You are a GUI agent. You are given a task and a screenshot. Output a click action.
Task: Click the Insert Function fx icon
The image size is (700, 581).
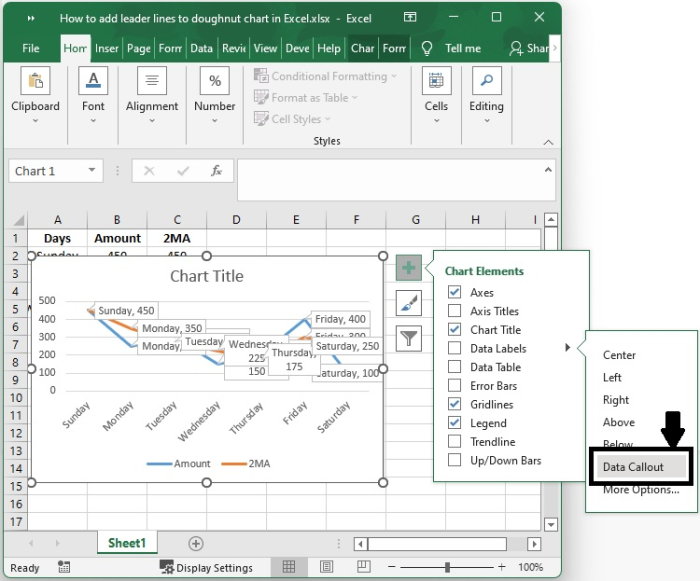click(216, 171)
